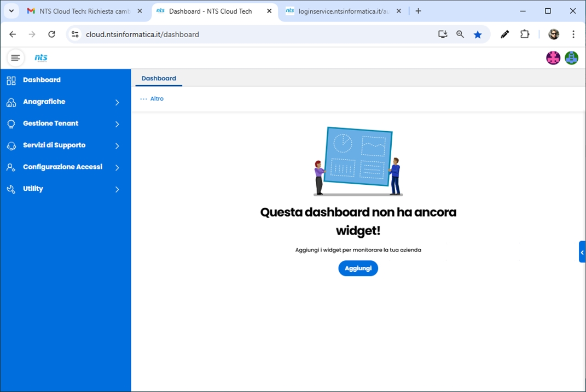Expand the right side panel handle
Viewport: 586px width, 392px height.
click(x=582, y=252)
